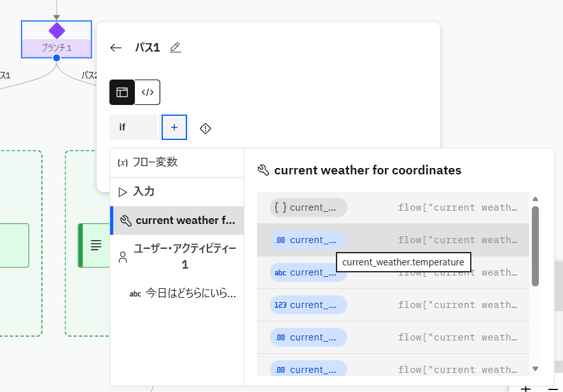
Task: Select current weather tool in left list
Action: point(177,221)
